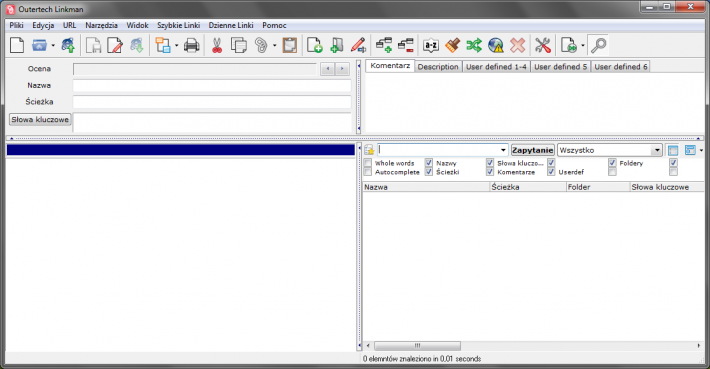Open the Widok menu
Image resolution: width=710 pixels, height=369 pixels.
point(137,25)
